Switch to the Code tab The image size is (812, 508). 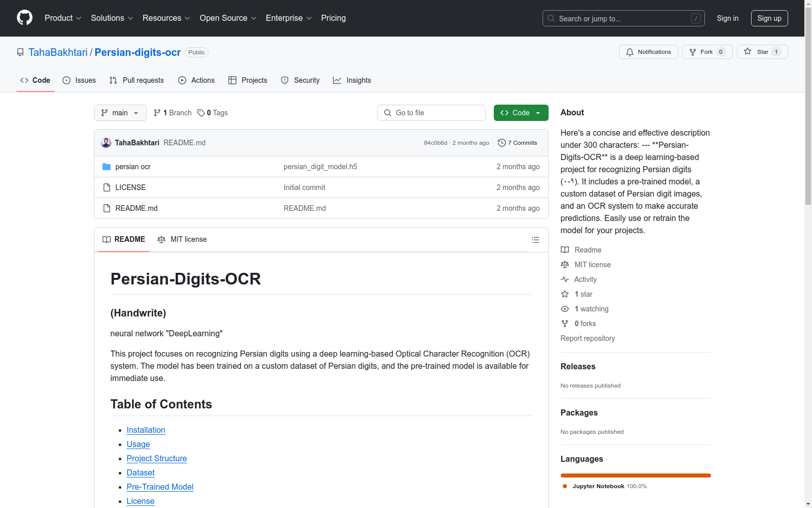click(35, 80)
